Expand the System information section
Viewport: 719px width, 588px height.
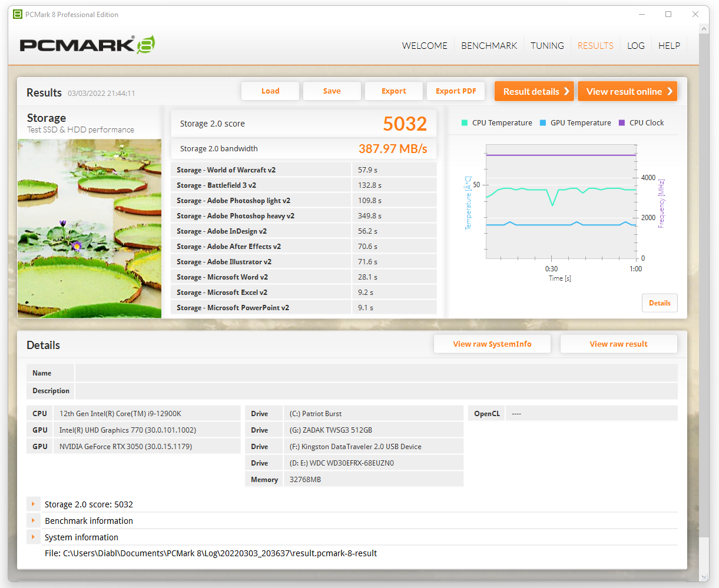pyautogui.click(x=34, y=537)
